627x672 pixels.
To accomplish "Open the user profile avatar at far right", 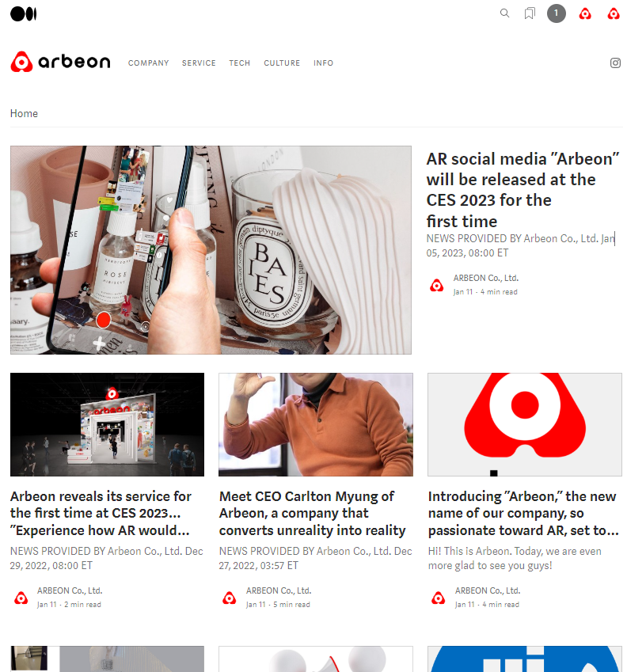I will pyautogui.click(x=614, y=14).
